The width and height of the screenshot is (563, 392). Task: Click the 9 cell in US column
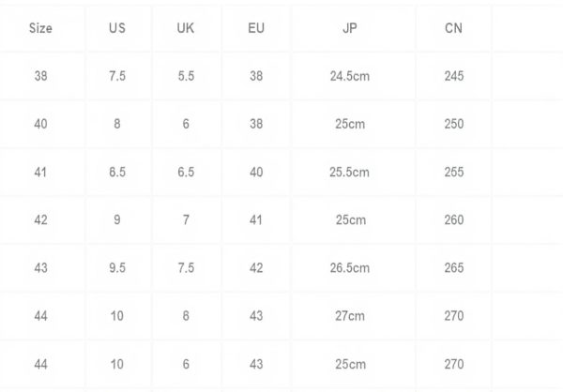coord(117,219)
